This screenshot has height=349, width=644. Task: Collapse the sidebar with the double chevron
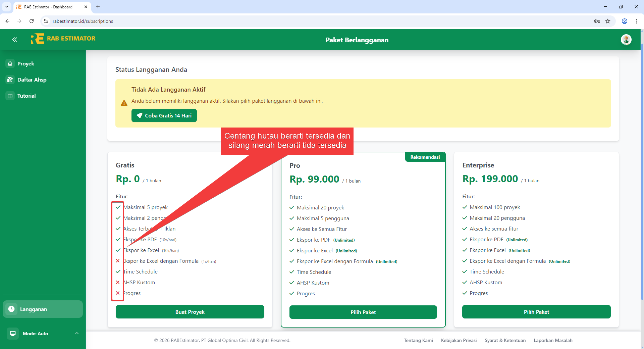[14, 40]
